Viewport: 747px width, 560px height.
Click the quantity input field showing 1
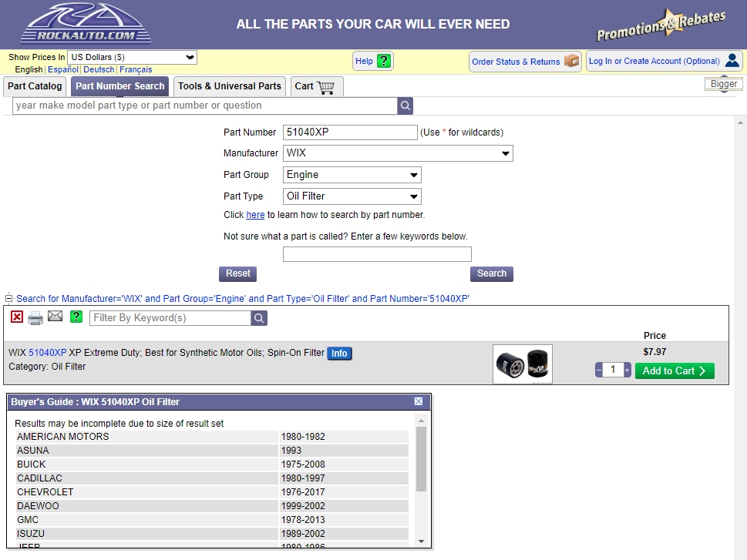coord(613,370)
